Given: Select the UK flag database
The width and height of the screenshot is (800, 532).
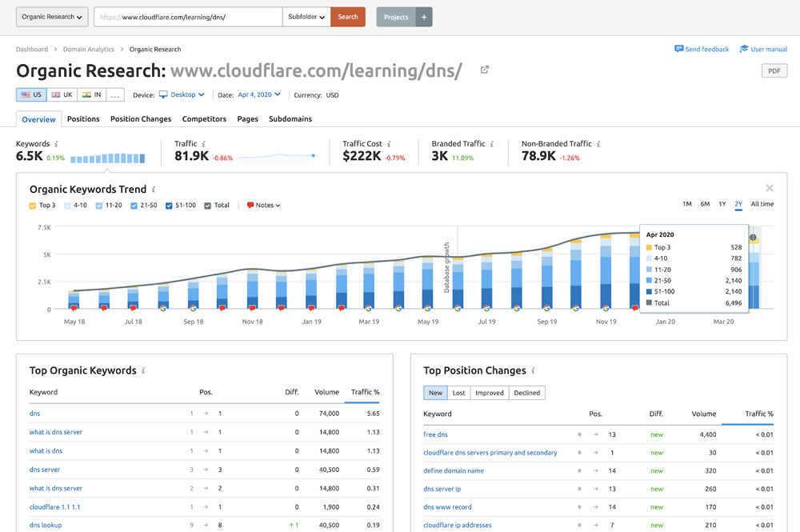Looking at the screenshot, I should (x=62, y=95).
